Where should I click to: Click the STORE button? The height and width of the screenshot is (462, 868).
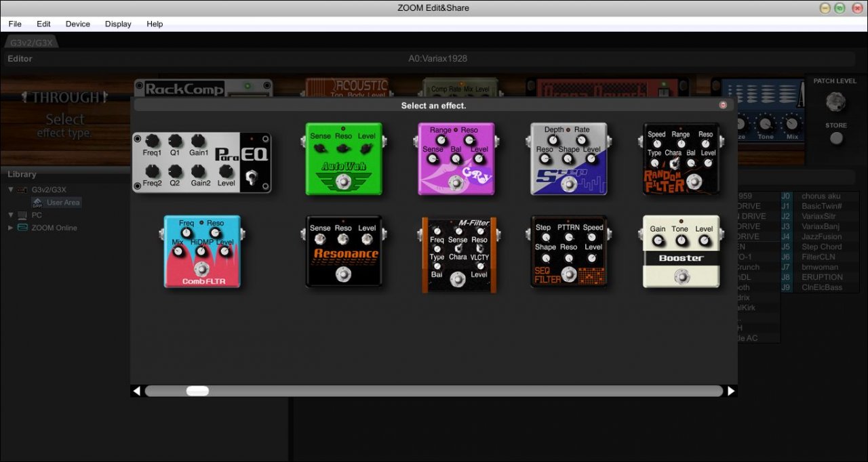[837, 138]
